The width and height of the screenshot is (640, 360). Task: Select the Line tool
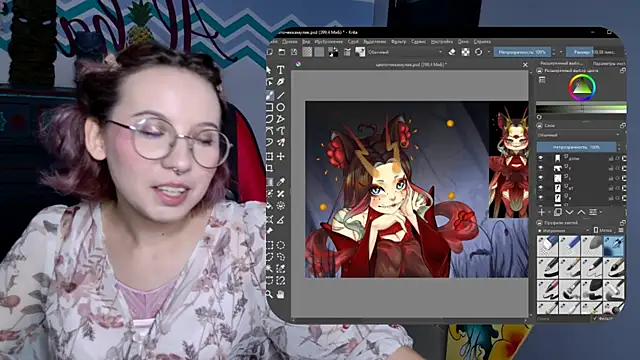[280, 96]
